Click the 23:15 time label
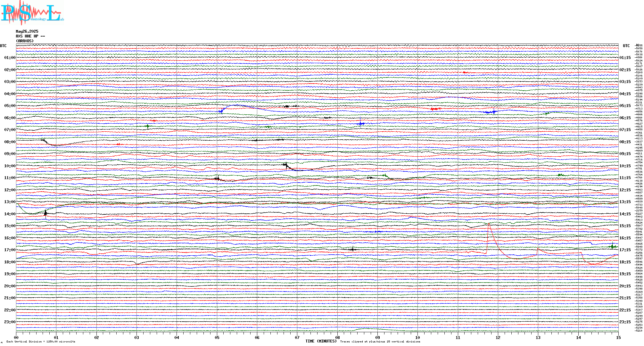644x346 pixels. point(625,322)
